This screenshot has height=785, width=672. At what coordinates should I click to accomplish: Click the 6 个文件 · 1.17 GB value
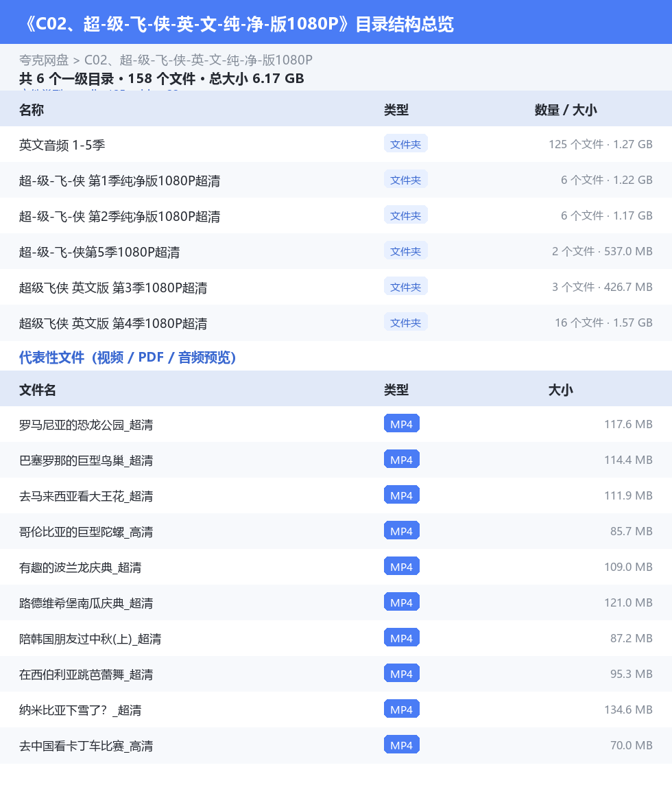[606, 215]
